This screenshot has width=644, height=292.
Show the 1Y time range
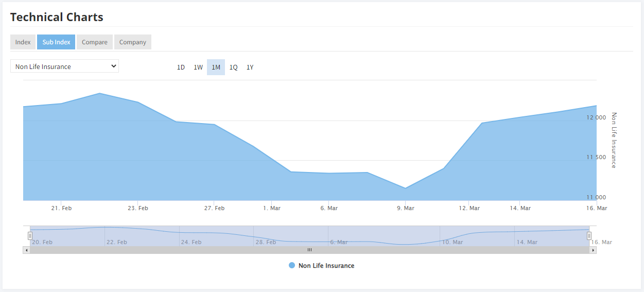(x=250, y=67)
